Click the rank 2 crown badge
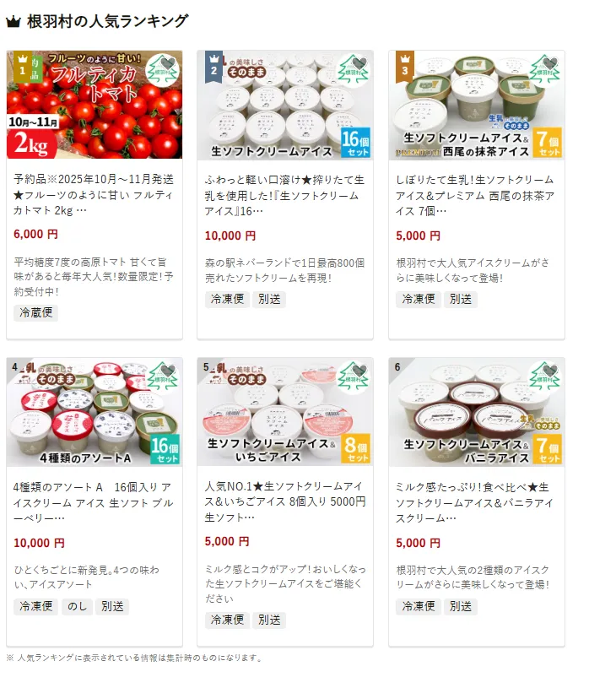Image resolution: width=616 pixels, height=688 pixels. pos(213,67)
